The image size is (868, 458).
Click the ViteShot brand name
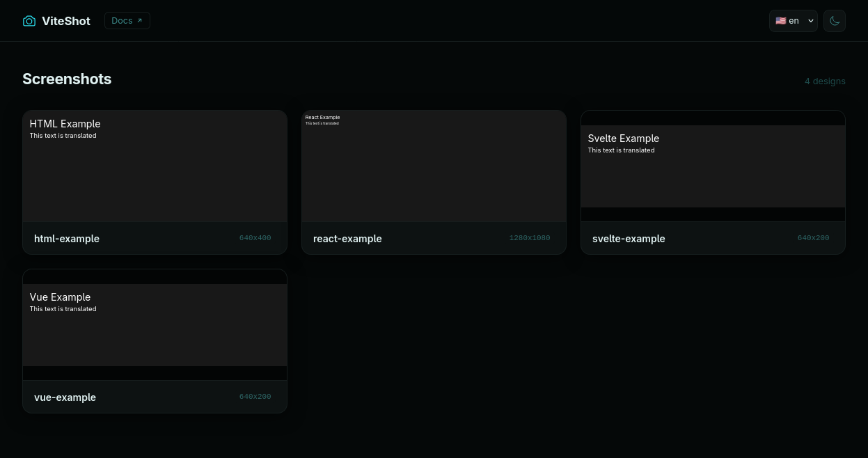click(x=66, y=21)
